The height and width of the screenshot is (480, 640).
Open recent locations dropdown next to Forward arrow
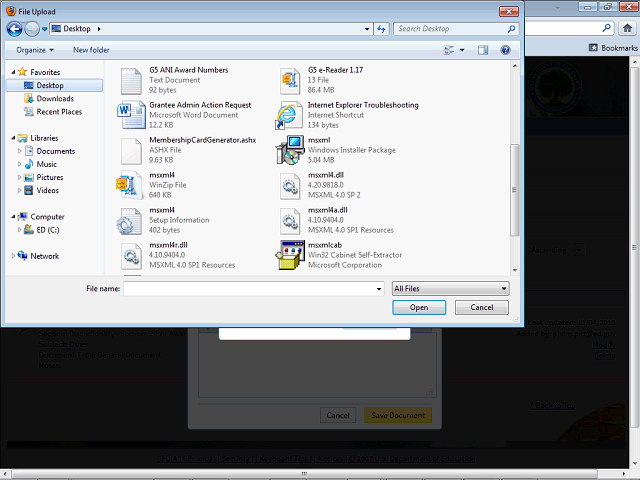coord(44,29)
